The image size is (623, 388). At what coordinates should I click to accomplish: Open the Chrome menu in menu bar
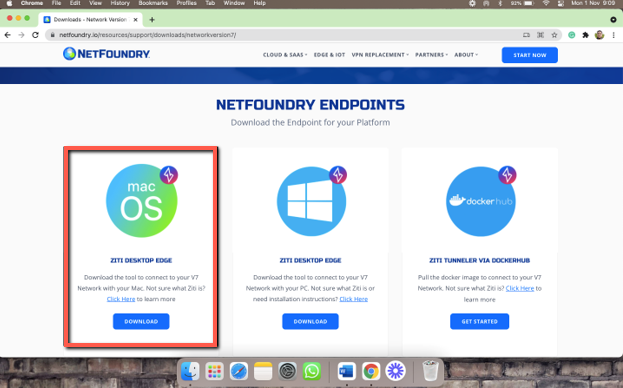click(32, 3)
